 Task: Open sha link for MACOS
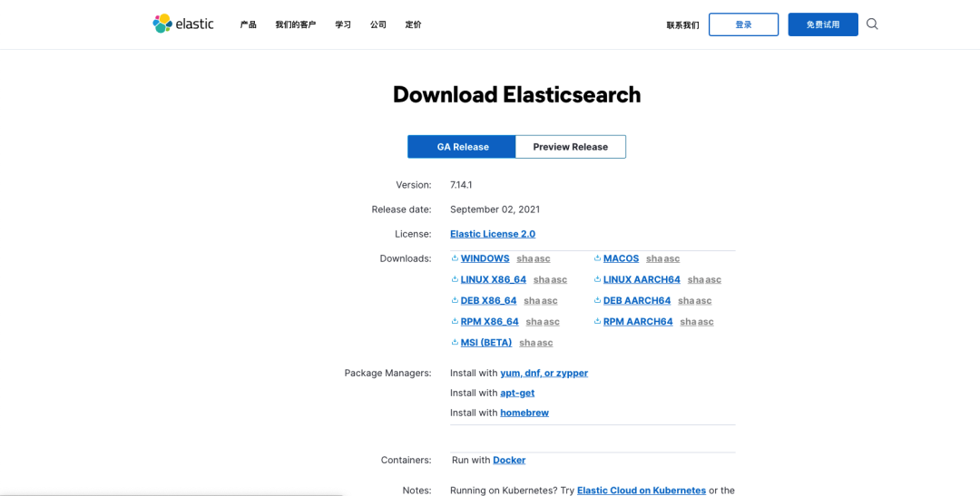point(654,258)
